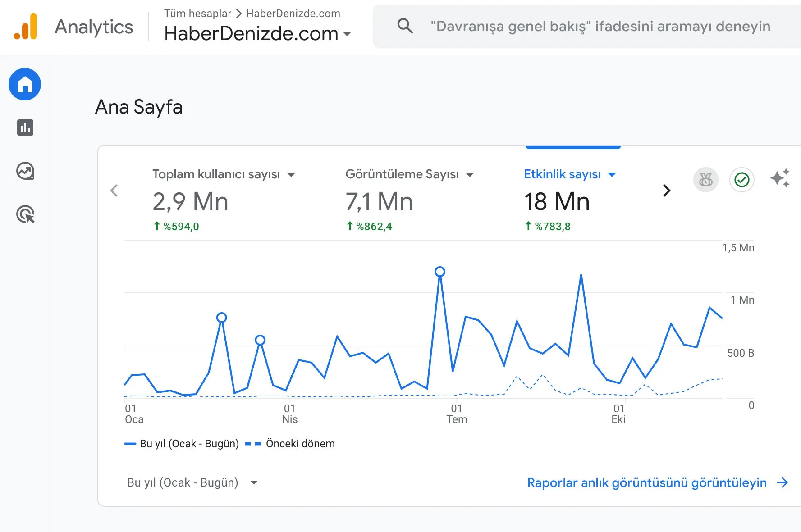The height and width of the screenshot is (532, 801).
Task: Select the Etkinlik sayısı metric tab
Action: [x=562, y=174]
